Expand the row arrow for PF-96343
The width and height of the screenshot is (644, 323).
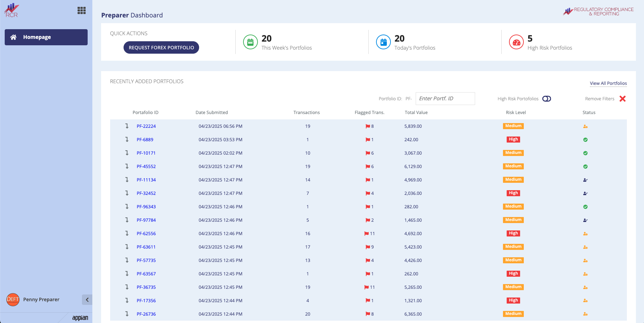127,207
